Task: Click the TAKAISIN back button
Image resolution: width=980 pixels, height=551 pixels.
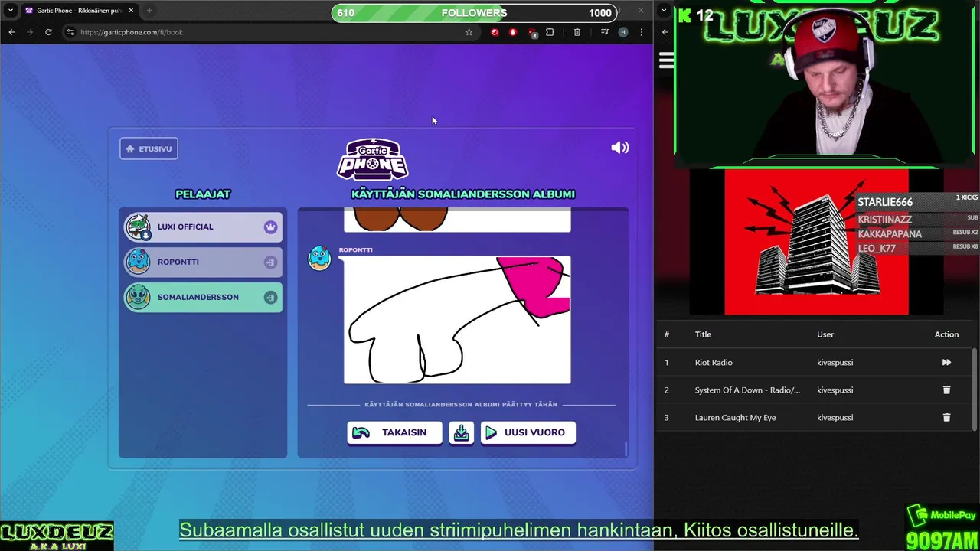Action: pos(394,432)
